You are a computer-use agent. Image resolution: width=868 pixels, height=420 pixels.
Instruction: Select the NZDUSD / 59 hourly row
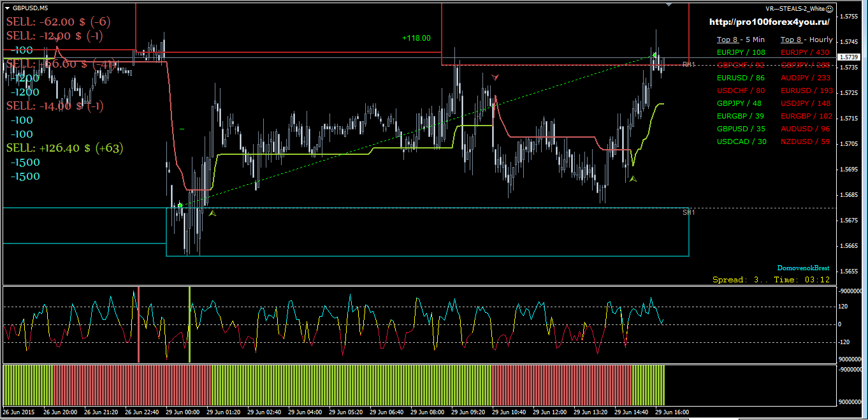tap(806, 141)
